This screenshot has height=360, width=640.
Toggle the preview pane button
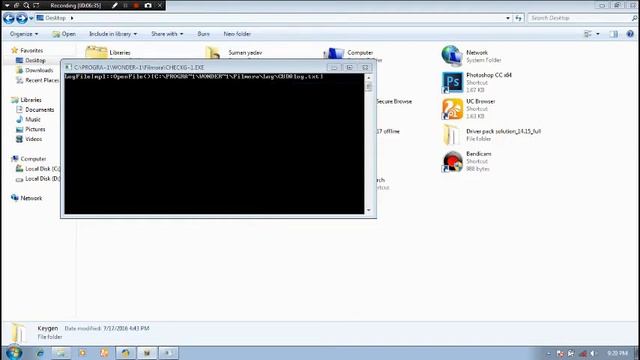click(x=614, y=34)
